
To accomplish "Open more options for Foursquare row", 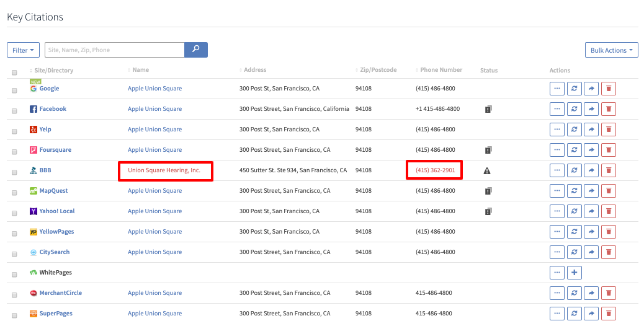I will click(557, 150).
